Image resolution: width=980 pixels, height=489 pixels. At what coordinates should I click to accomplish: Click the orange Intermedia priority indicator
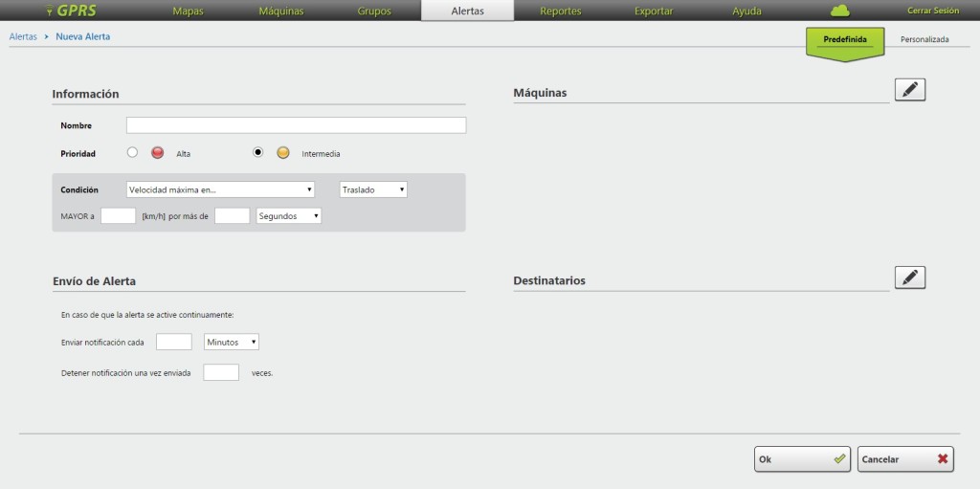(x=283, y=153)
